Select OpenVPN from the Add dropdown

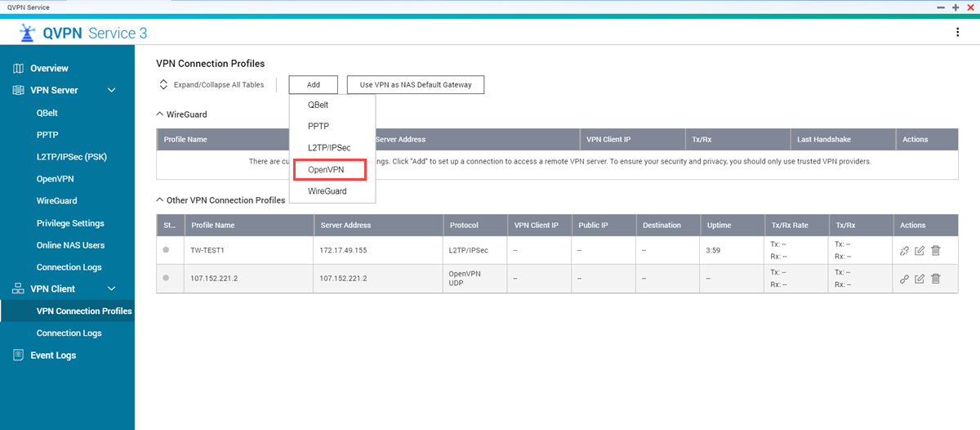tap(326, 169)
